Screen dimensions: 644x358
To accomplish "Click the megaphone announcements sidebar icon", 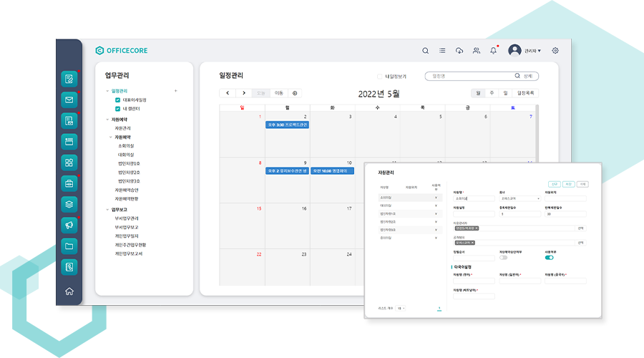I will click(69, 225).
